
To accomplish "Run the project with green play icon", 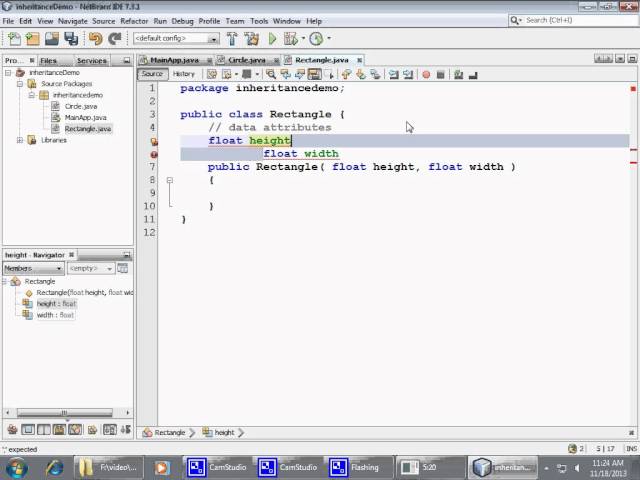I will [x=272, y=39].
